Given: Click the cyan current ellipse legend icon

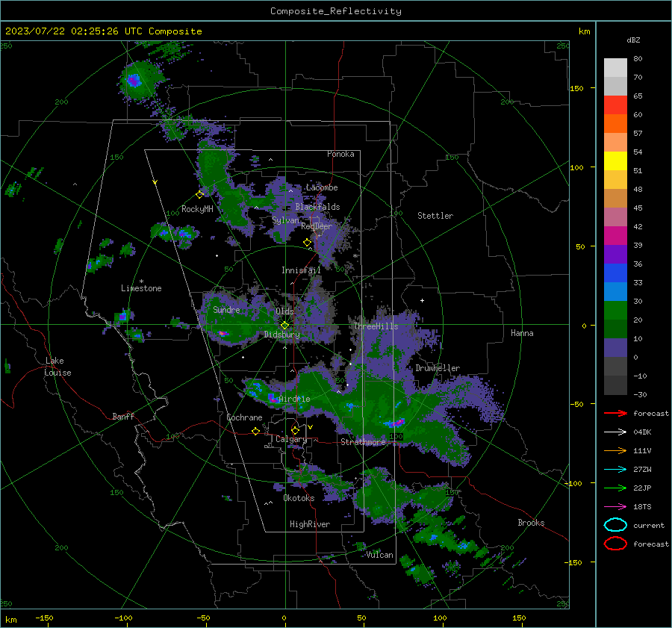Looking at the screenshot, I should point(615,525).
